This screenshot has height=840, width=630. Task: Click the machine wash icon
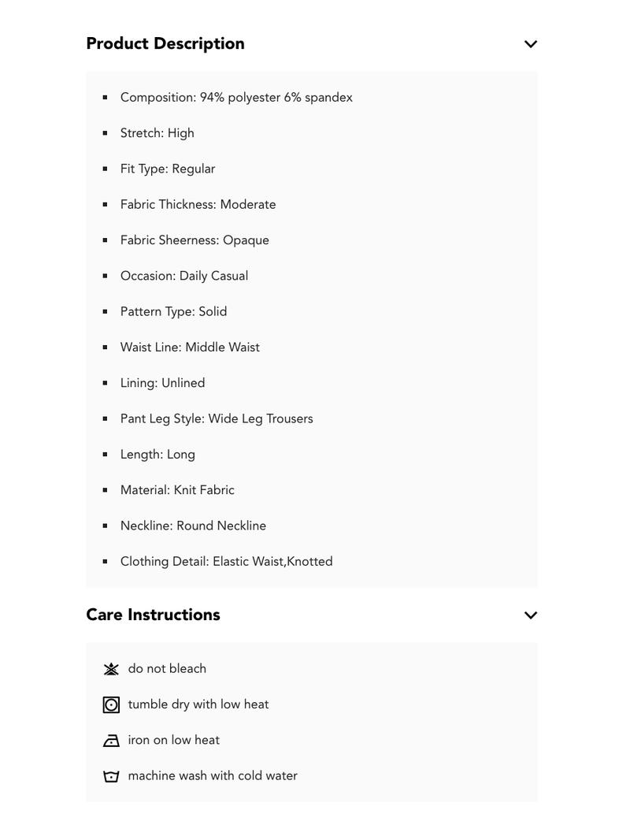111,776
